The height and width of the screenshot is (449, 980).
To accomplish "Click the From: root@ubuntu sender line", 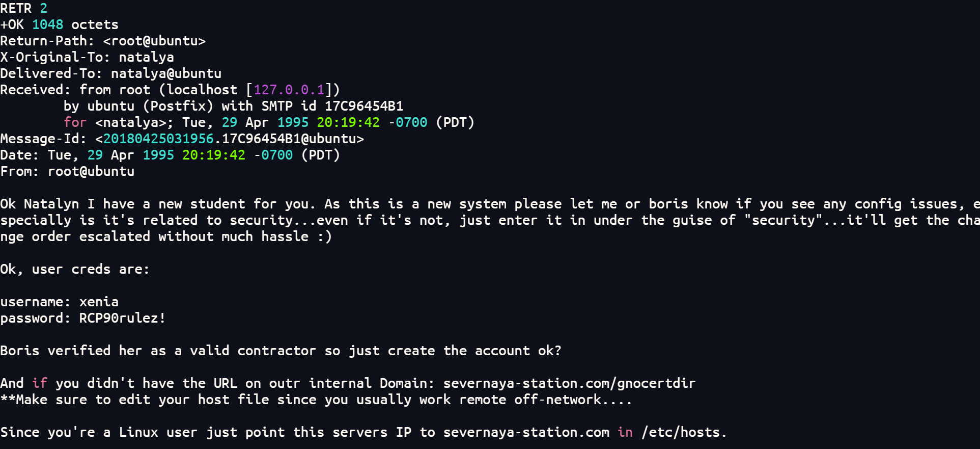I will click(x=67, y=171).
